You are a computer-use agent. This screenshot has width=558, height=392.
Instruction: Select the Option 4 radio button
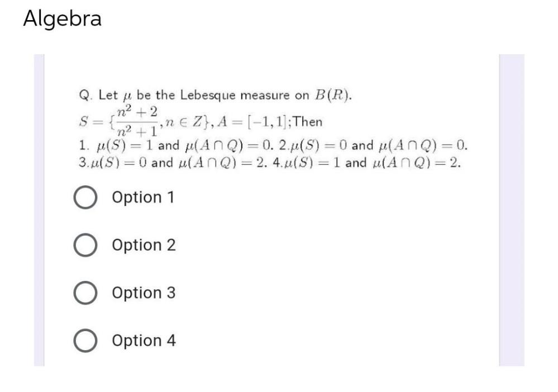(87, 341)
